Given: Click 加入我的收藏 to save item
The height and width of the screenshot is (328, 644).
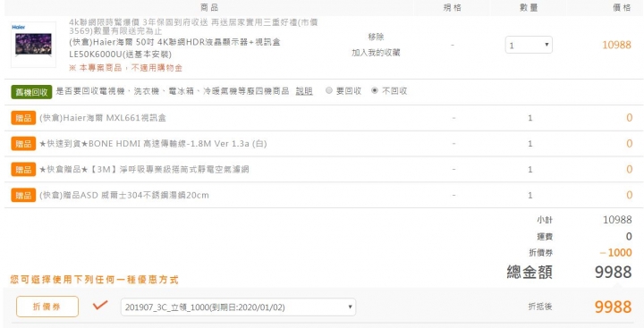Looking at the screenshot, I should coord(376,53).
